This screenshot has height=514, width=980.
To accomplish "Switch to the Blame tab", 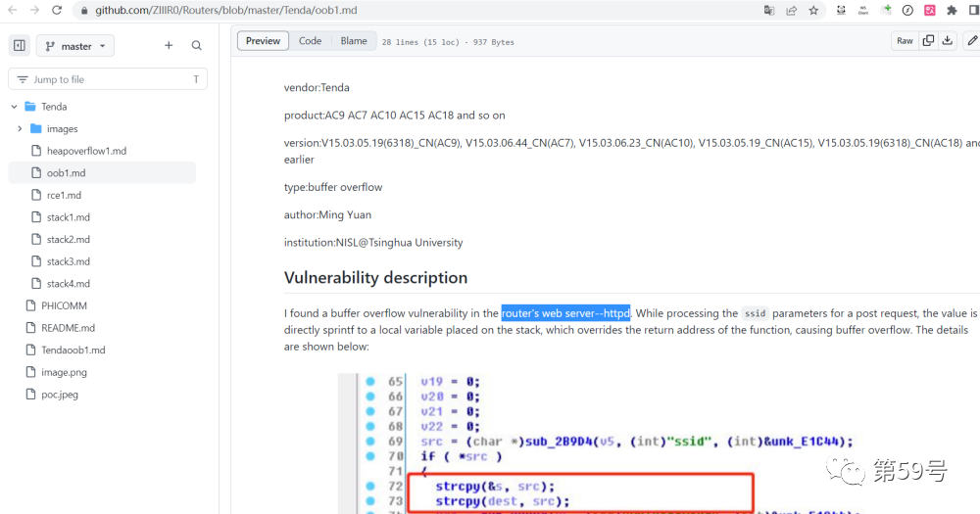I will (354, 40).
